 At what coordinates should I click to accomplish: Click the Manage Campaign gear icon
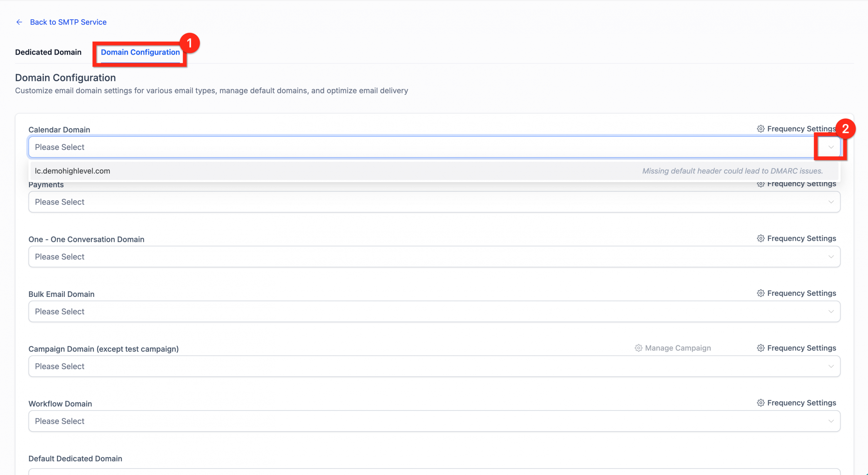click(638, 348)
